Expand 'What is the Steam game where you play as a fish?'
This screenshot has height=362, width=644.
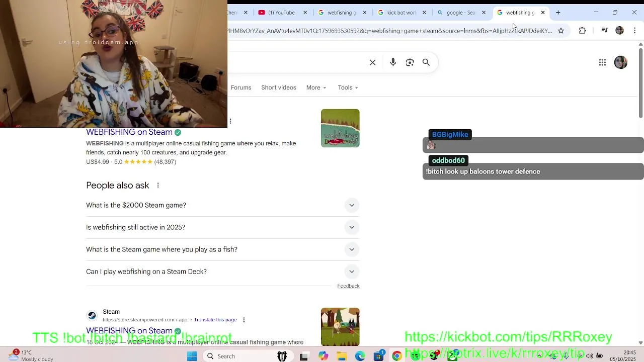click(222, 249)
